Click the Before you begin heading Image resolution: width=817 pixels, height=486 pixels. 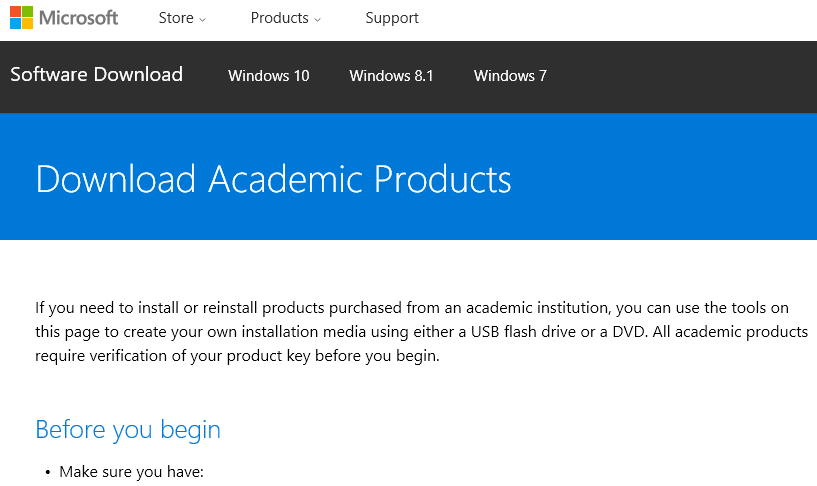pyautogui.click(x=128, y=429)
